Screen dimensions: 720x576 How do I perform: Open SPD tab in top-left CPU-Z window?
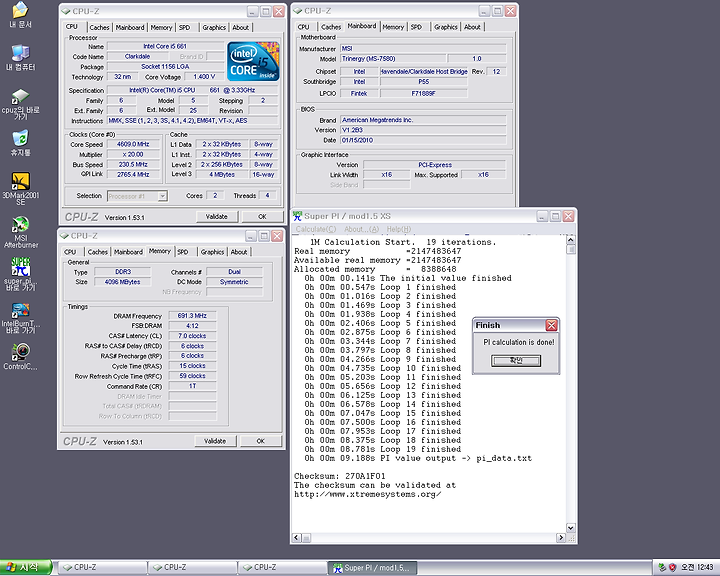184,28
